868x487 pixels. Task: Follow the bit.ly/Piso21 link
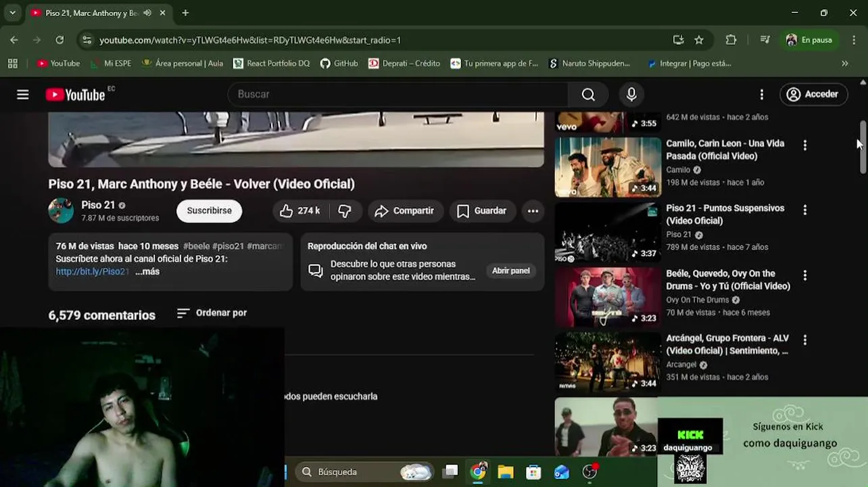pos(92,272)
